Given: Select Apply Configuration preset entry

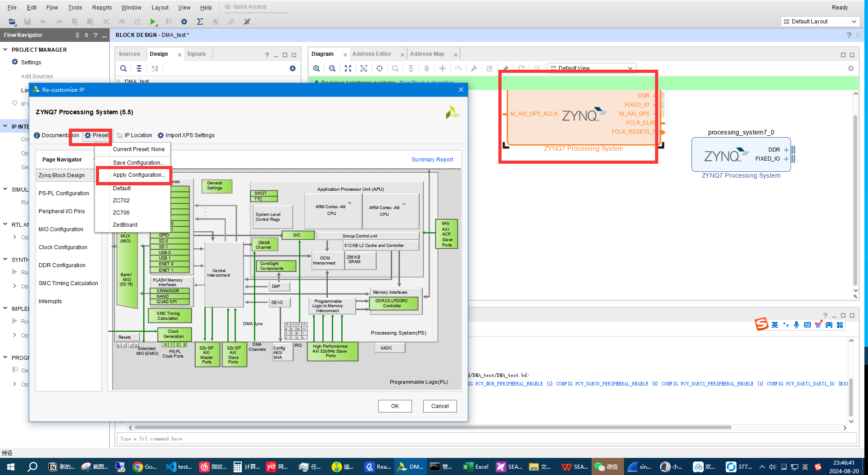Looking at the screenshot, I should click(x=139, y=175).
